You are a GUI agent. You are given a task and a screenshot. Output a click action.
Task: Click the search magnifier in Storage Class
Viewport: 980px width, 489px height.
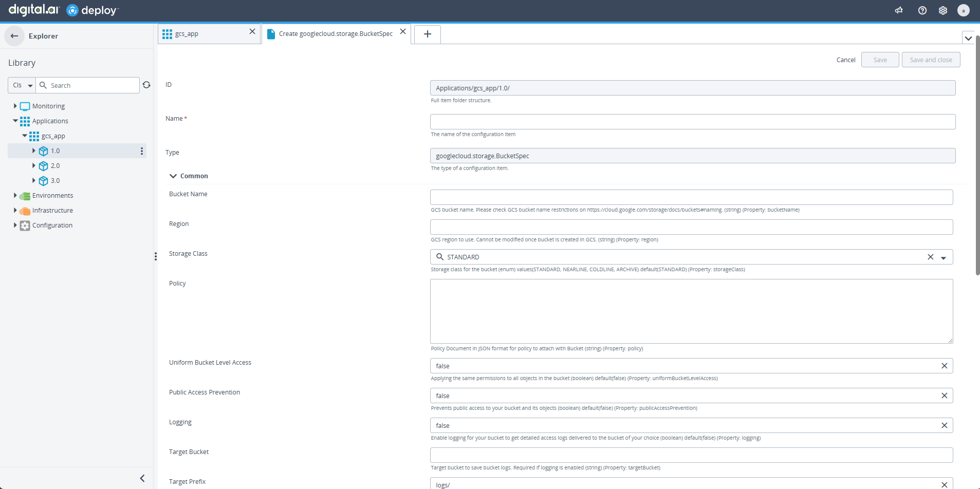pos(440,257)
